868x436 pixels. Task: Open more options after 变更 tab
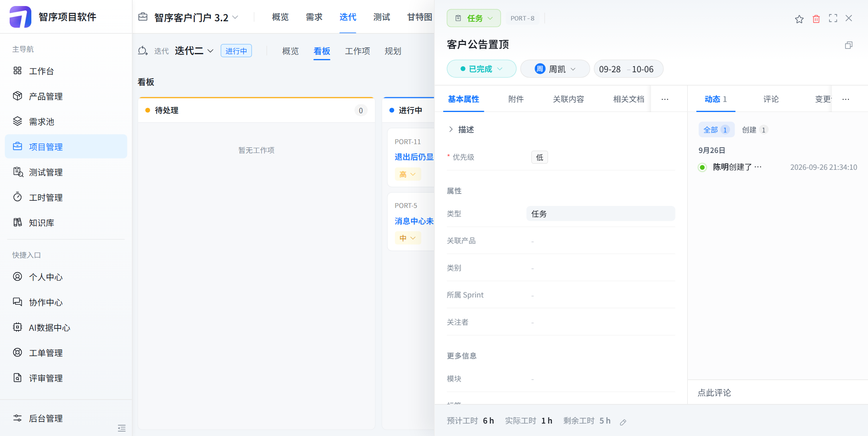[x=846, y=99]
